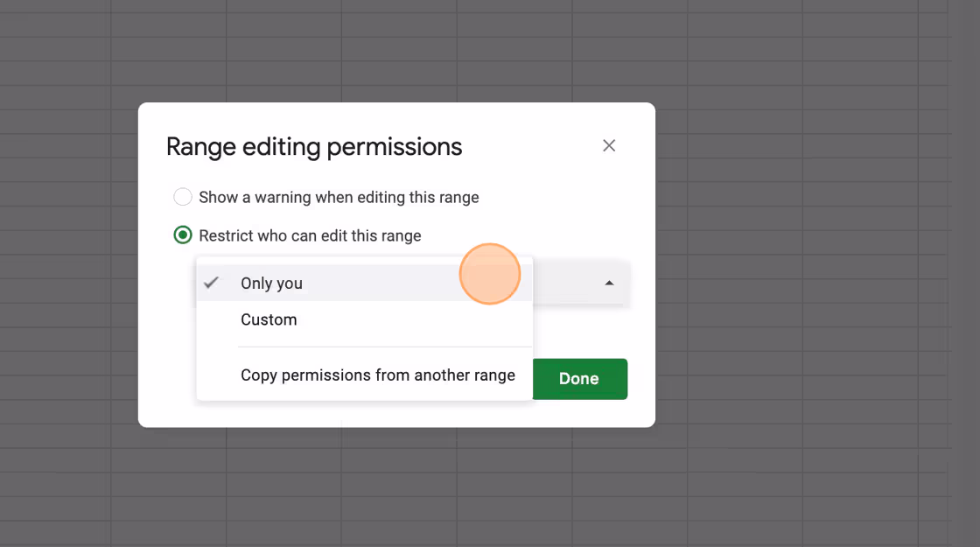Choose 'Copy permissions from another range'
The image size is (980, 547).
click(x=364, y=375)
